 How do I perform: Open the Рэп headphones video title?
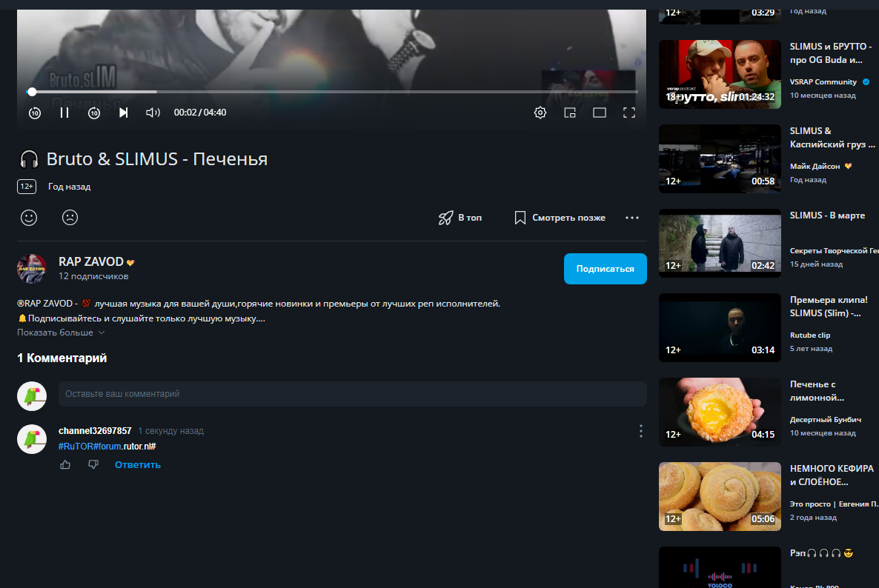click(821, 553)
